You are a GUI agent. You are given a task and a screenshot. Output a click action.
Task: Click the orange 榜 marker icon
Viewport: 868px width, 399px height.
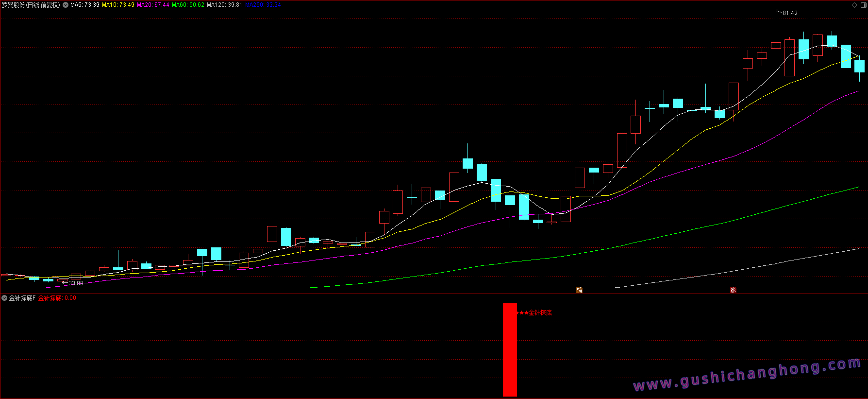coord(579,290)
